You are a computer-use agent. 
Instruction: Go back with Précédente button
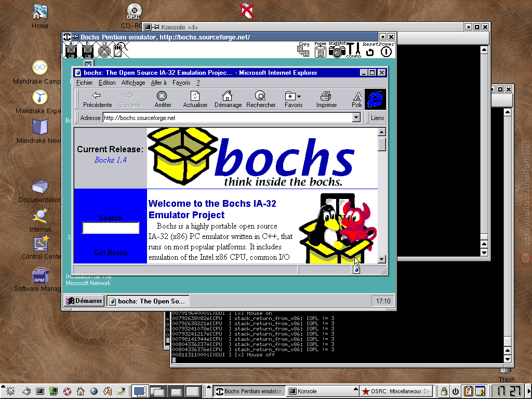(97, 99)
